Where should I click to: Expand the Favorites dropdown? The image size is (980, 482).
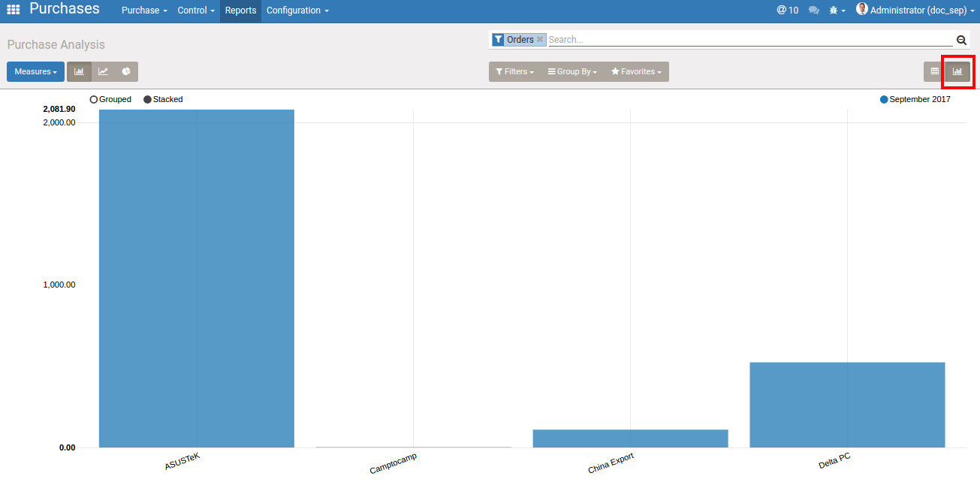tap(636, 71)
